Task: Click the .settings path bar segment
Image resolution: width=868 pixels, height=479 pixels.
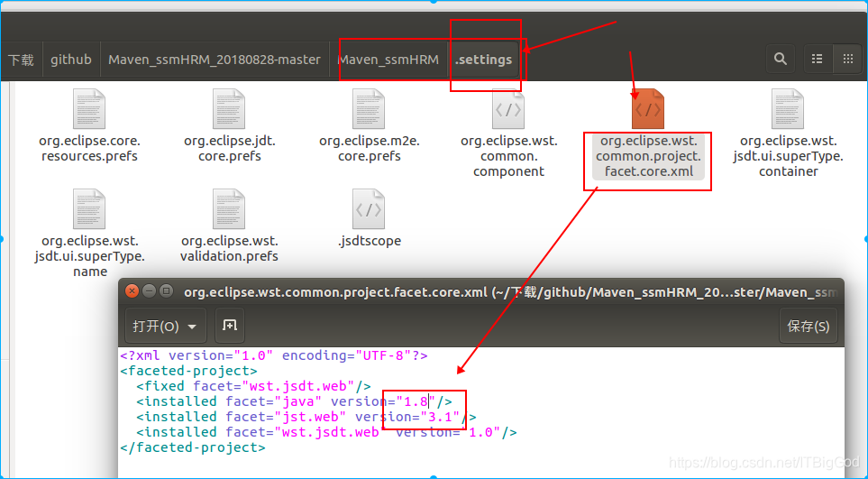Action: (483, 60)
